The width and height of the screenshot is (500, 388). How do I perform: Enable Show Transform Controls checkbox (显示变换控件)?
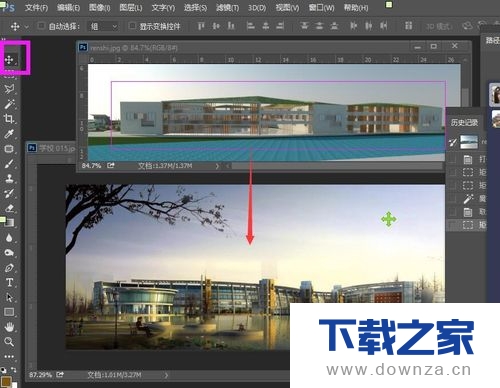[x=132, y=26]
